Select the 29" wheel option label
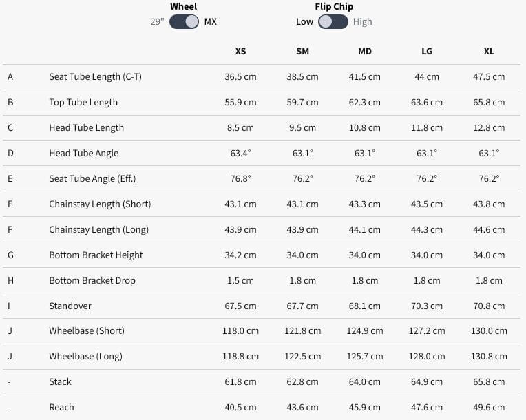526x420 pixels. (158, 22)
